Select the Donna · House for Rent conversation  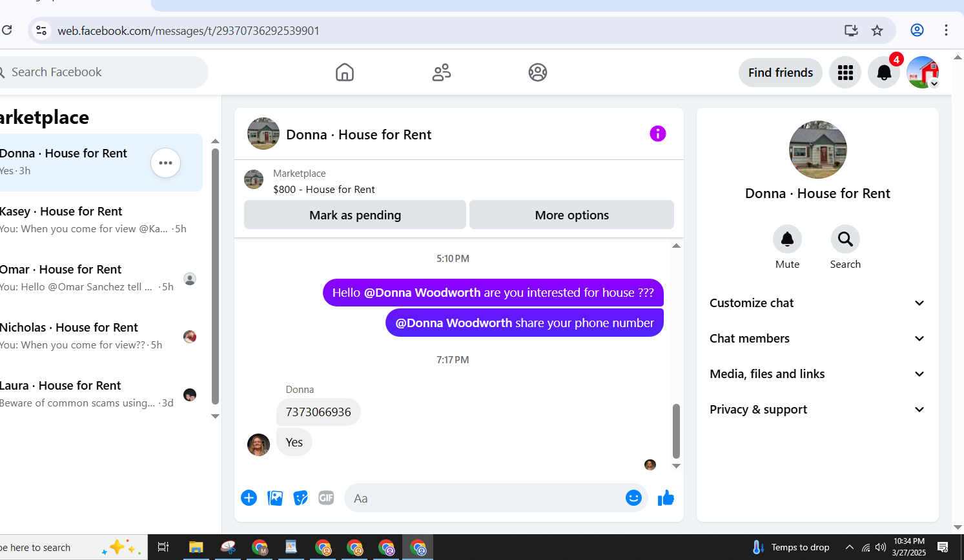(100, 163)
